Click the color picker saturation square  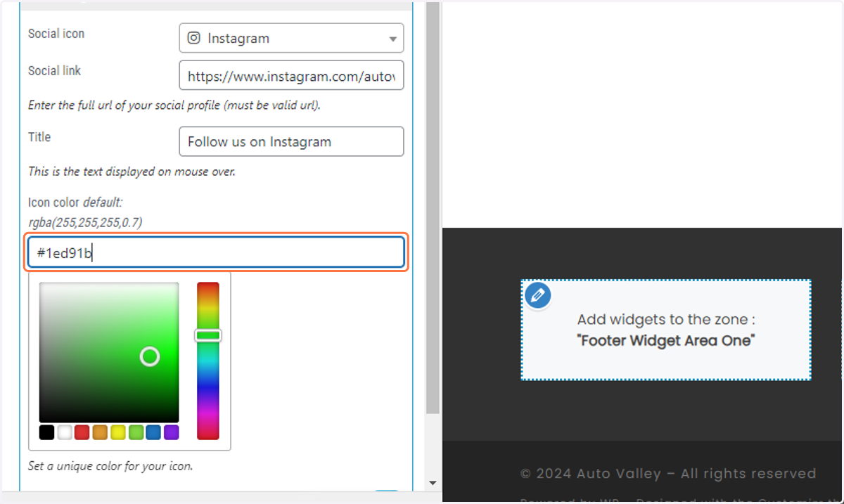[109, 352]
